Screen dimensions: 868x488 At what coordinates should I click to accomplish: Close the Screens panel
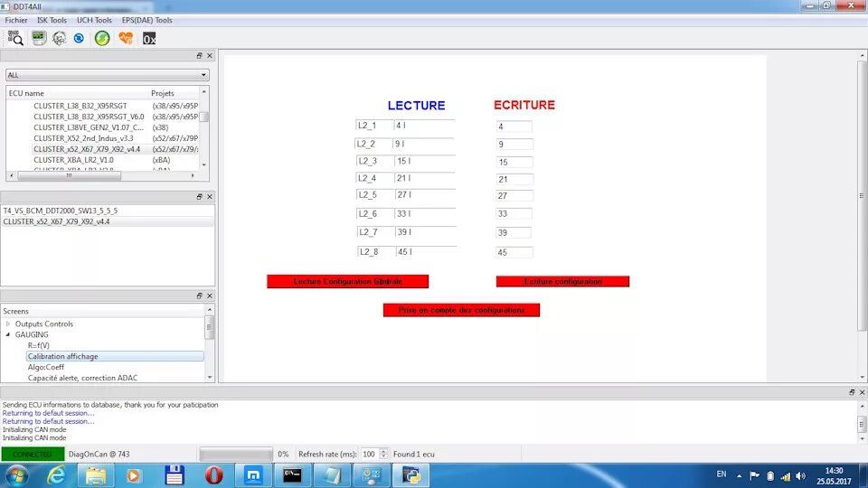(x=209, y=296)
